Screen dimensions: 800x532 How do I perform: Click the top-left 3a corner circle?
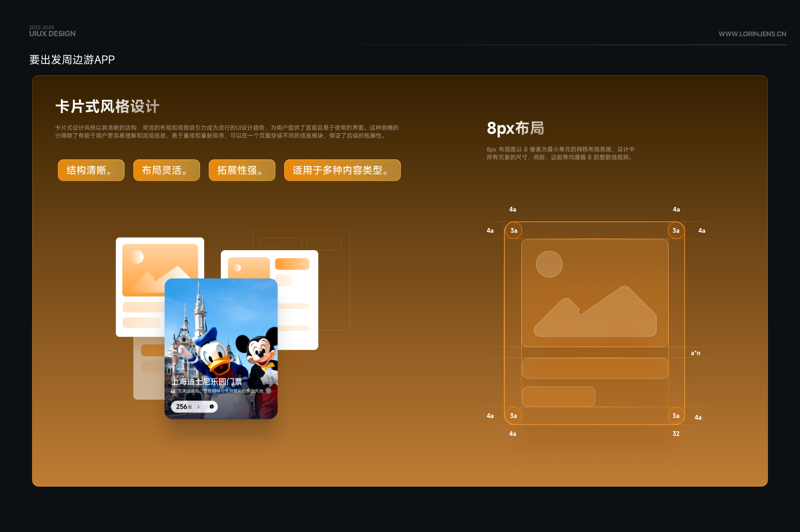coord(513,231)
